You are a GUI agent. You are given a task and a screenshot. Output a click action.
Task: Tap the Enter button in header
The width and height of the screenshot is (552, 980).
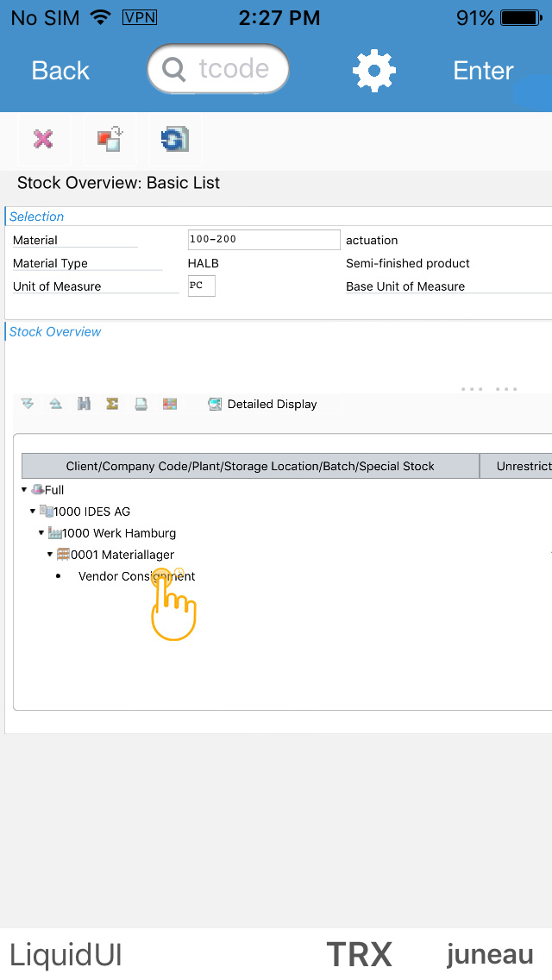483,71
